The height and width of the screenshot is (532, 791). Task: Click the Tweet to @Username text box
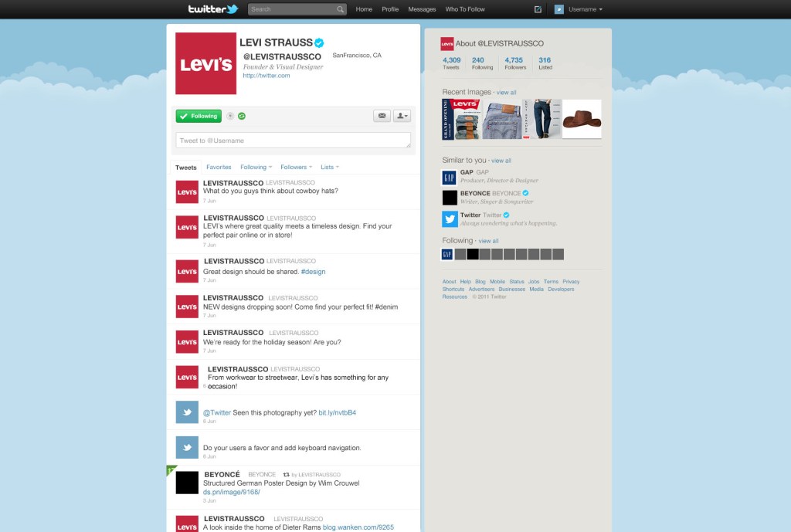pyautogui.click(x=293, y=141)
